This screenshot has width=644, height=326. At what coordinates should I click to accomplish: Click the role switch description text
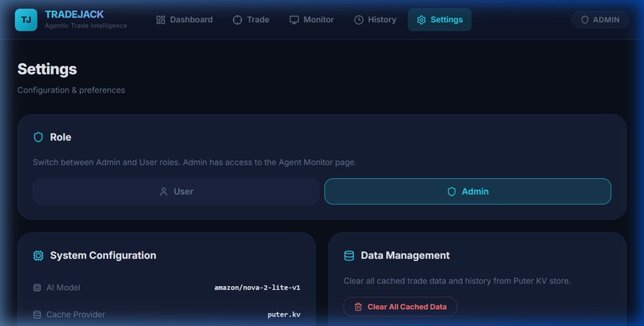[195, 162]
